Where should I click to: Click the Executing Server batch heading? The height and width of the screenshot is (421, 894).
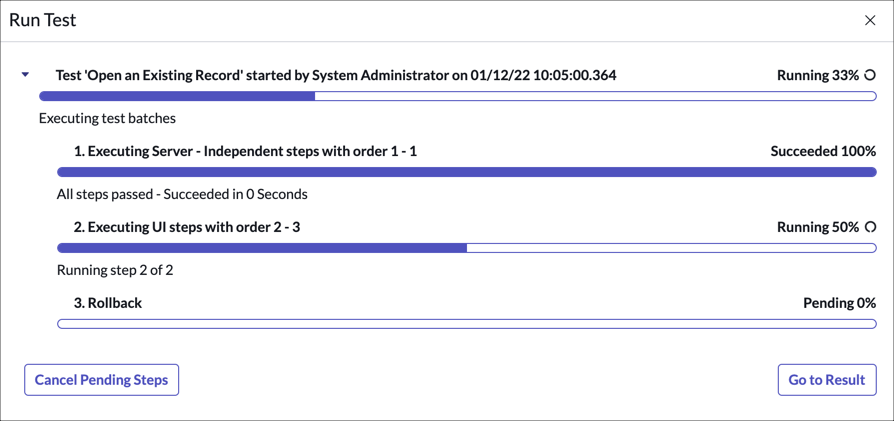(x=245, y=151)
